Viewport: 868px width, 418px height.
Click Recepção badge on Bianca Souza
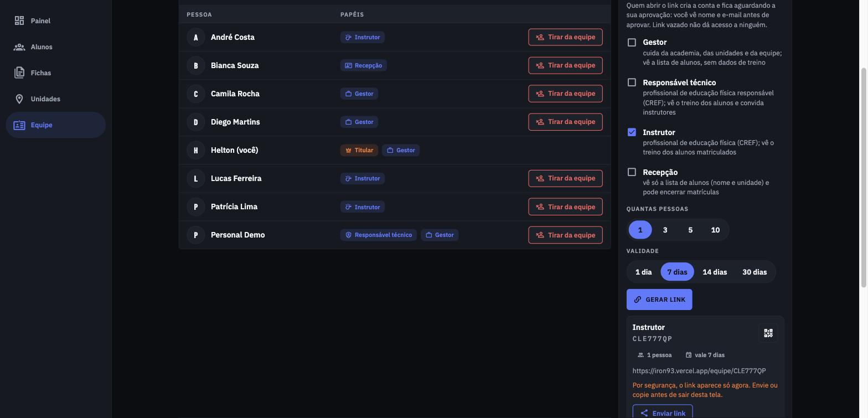coord(364,65)
